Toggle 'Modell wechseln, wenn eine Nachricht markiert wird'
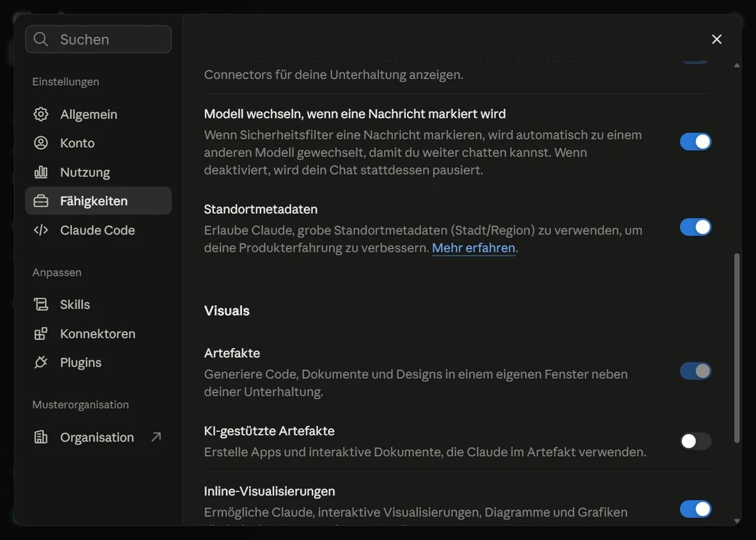 696,142
